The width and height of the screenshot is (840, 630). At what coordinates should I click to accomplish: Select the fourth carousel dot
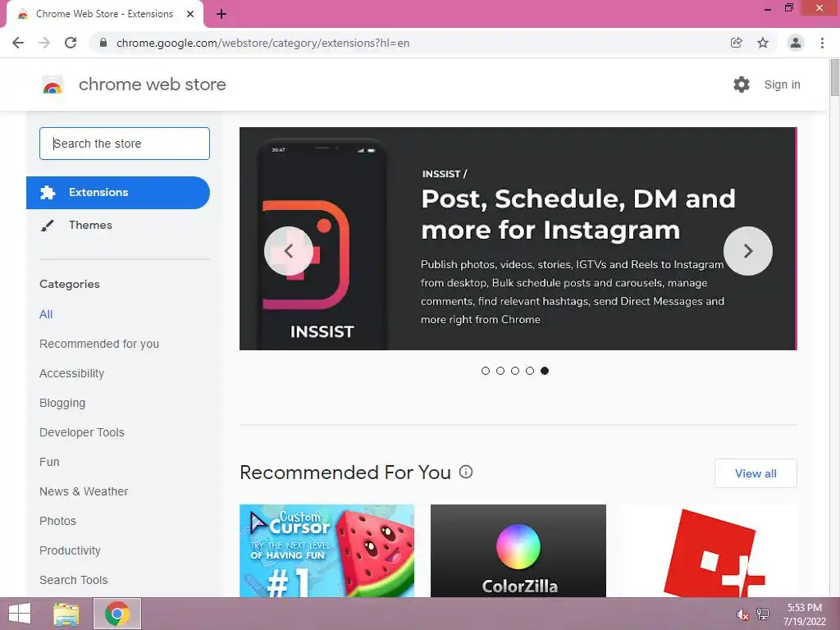point(530,371)
